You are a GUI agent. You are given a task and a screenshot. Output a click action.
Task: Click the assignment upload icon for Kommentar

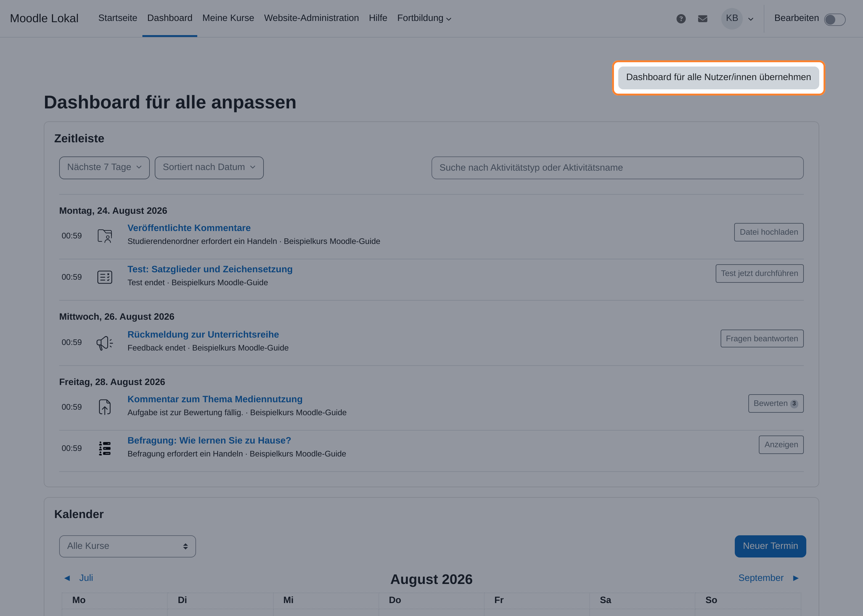click(x=105, y=407)
